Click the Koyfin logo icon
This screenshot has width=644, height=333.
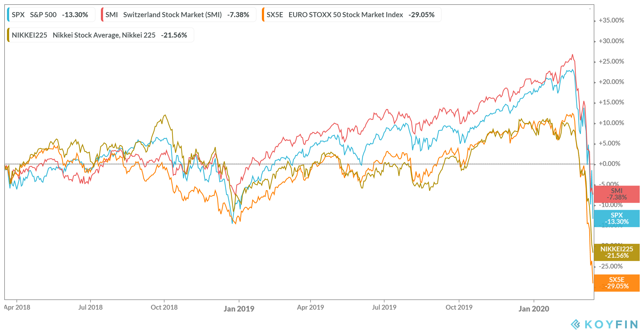[575, 324]
